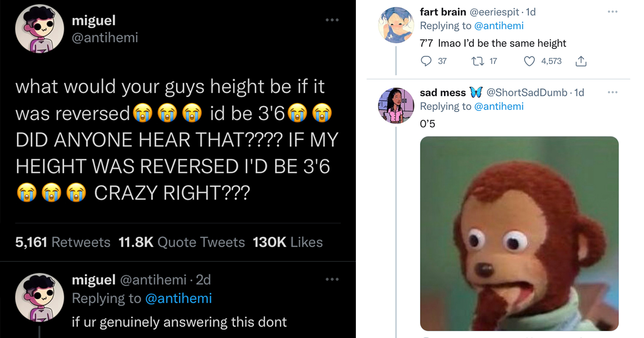
Task: View the 5,161 Retweets list
Action: click(63, 242)
